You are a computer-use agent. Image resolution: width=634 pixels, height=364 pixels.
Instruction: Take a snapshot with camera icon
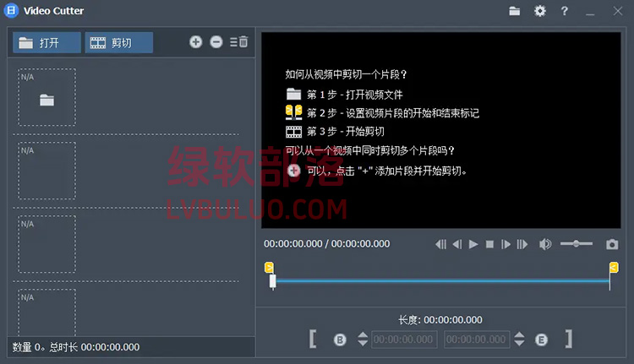612,244
